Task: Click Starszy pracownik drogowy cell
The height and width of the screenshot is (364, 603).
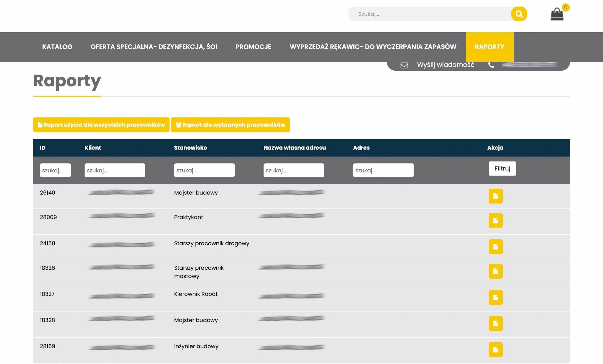Action: click(x=212, y=243)
